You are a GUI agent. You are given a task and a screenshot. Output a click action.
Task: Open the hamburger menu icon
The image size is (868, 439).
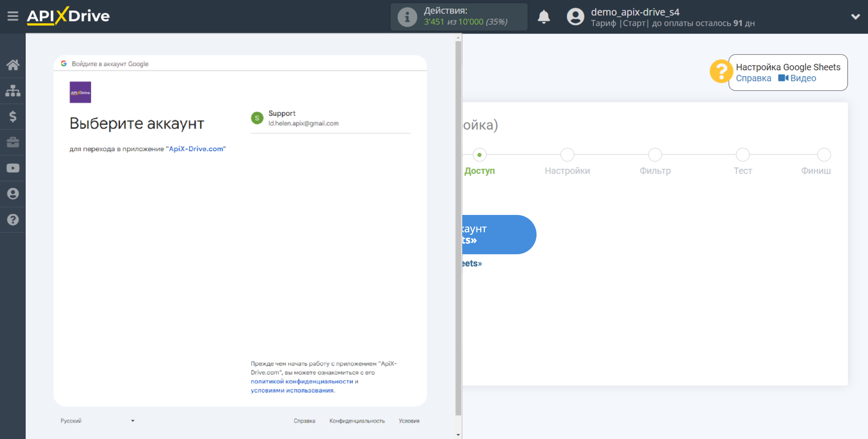pos(13,16)
